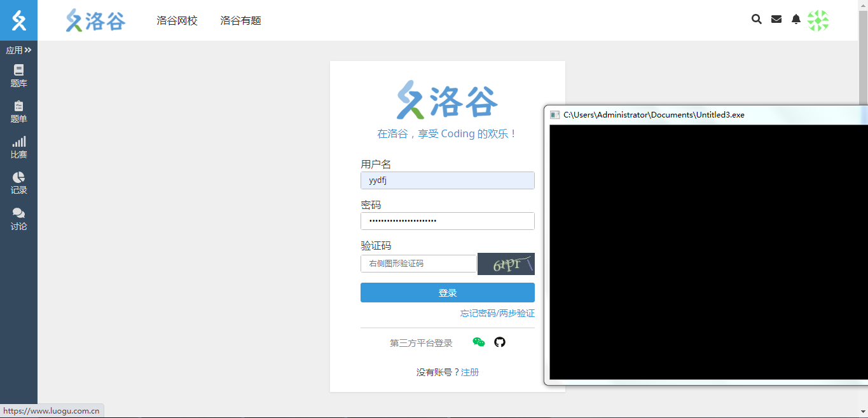Log in with WeChat icon

pyautogui.click(x=478, y=342)
